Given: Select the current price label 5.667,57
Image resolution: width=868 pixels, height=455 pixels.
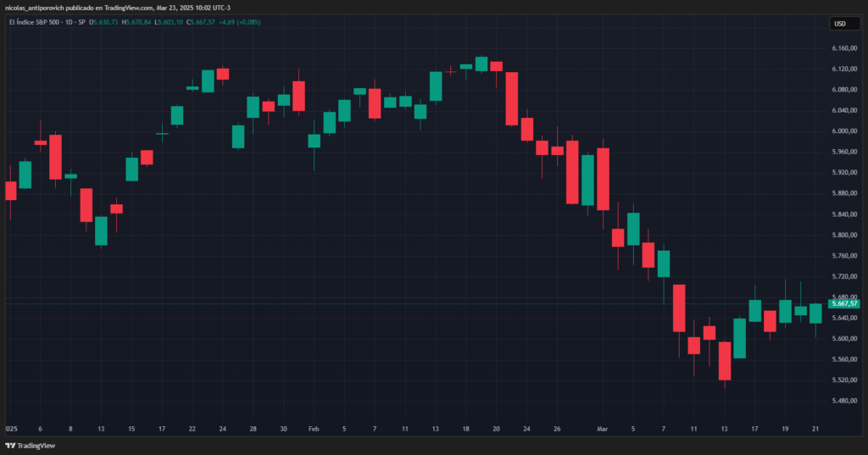Looking at the screenshot, I should pos(844,303).
